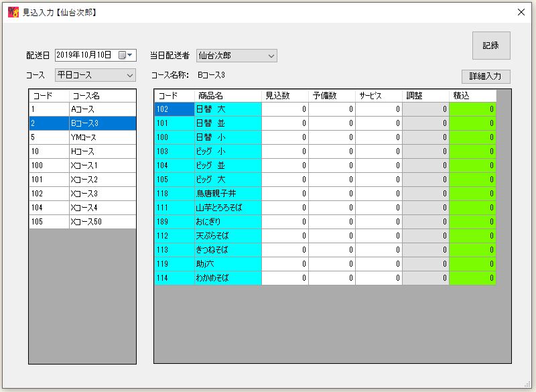This screenshot has height=392, width=536.
Task: Click the 調整 cell for 助六
Action: click(425, 264)
